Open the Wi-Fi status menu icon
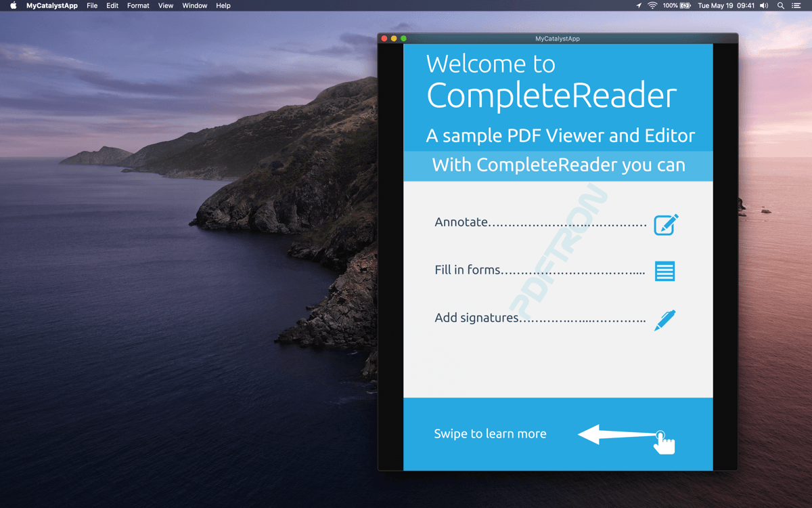 click(x=651, y=5)
